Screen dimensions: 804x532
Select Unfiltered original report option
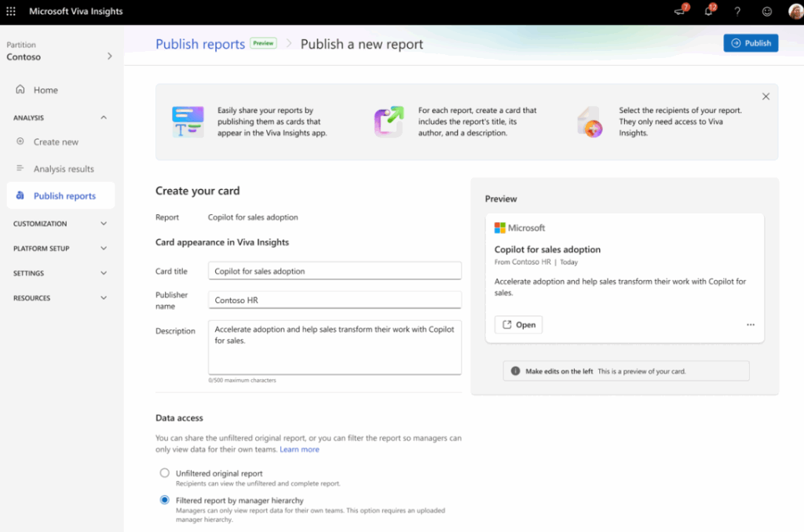[164, 473]
